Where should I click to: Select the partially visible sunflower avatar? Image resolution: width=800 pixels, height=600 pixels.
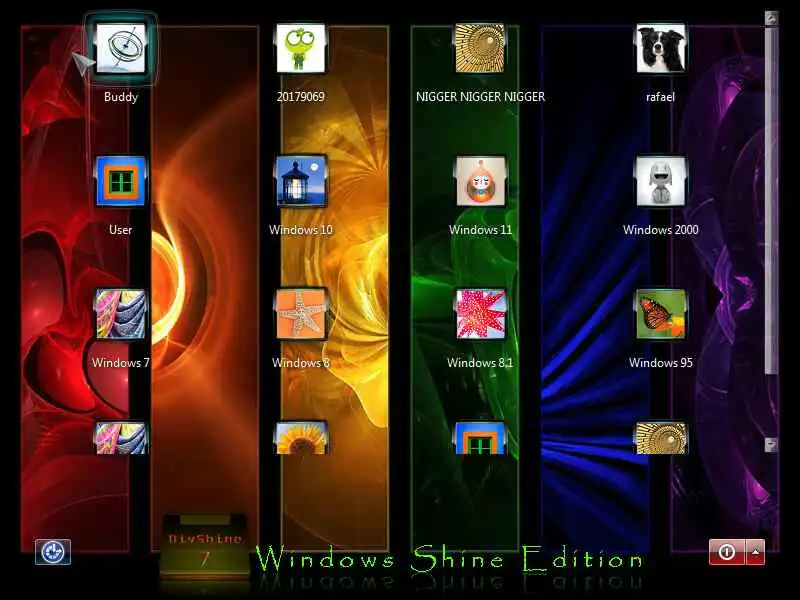(x=301, y=438)
